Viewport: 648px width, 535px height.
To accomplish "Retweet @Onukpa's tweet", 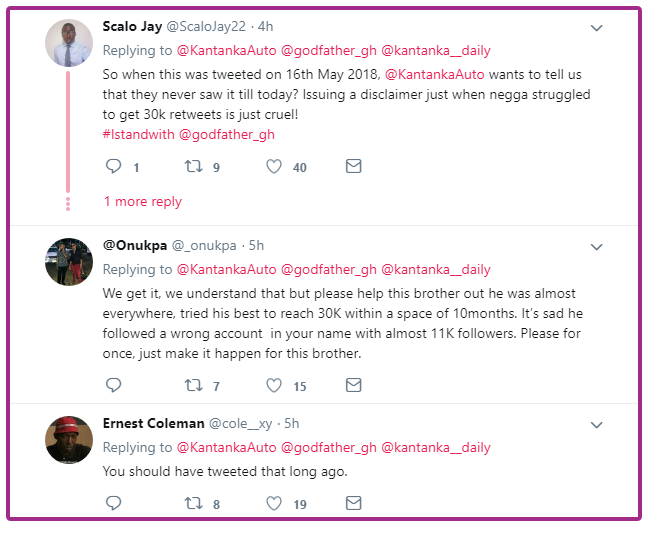I will pos(193,385).
